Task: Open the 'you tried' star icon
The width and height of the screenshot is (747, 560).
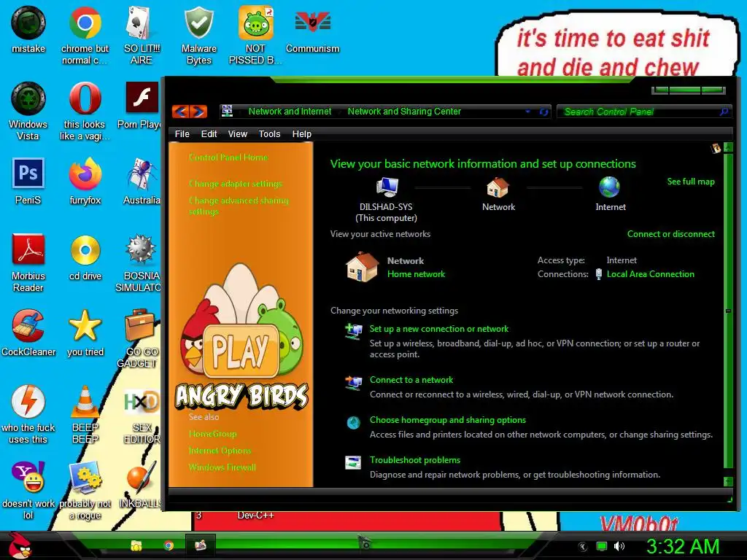Action: (x=85, y=332)
